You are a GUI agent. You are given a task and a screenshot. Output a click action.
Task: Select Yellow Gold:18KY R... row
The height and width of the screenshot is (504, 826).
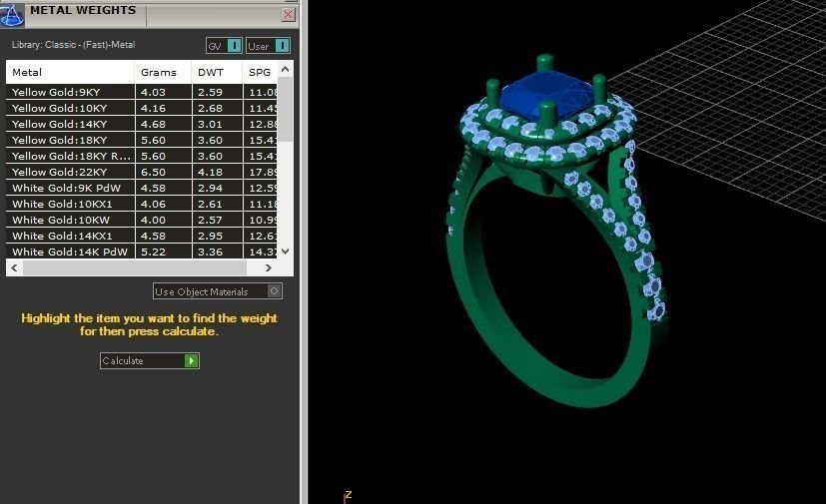click(142, 156)
